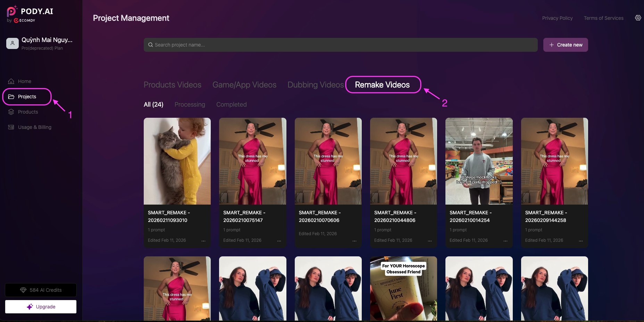Click the user avatar icon

(12, 43)
